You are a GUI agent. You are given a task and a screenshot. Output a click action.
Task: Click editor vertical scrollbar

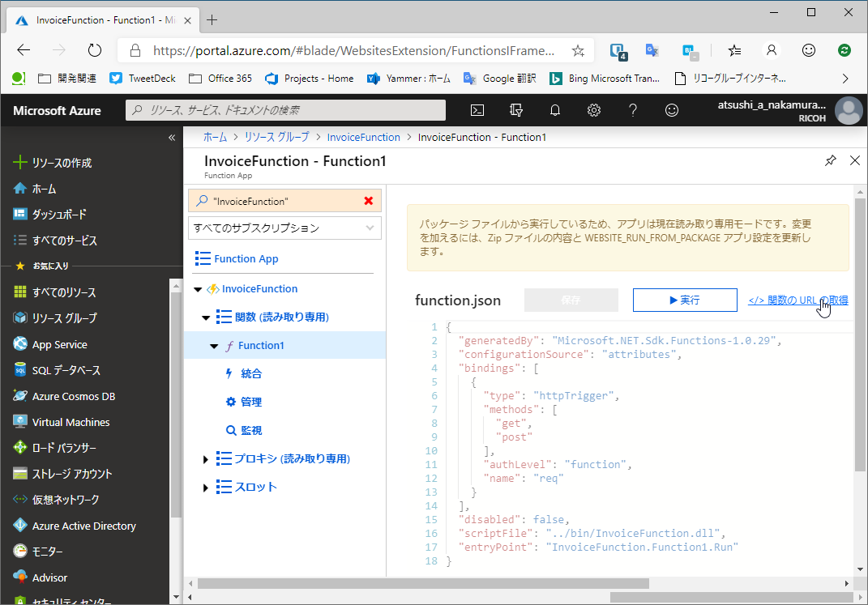point(860,334)
